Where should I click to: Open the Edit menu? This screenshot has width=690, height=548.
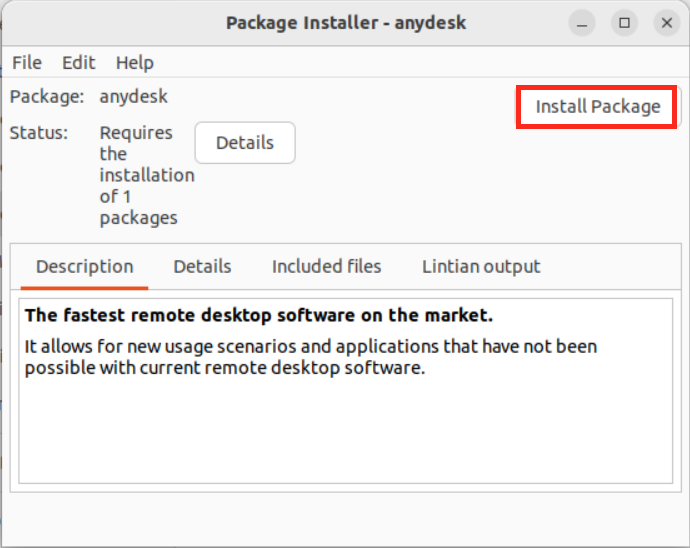79,63
